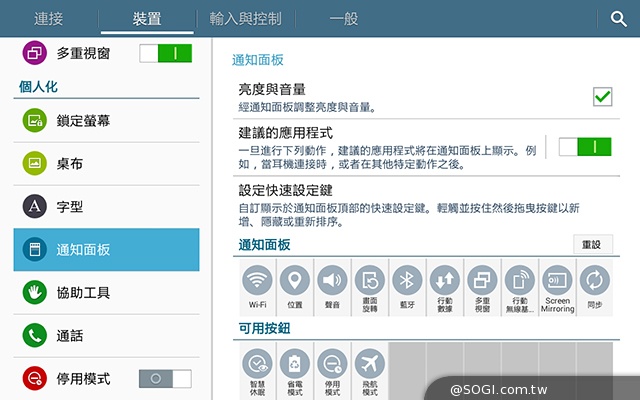Uncheck the 亮度與音量 checkbox

[602, 97]
